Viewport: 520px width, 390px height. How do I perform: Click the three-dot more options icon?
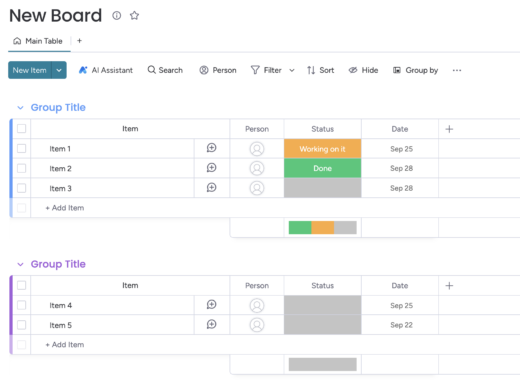click(x=457, y=70)
